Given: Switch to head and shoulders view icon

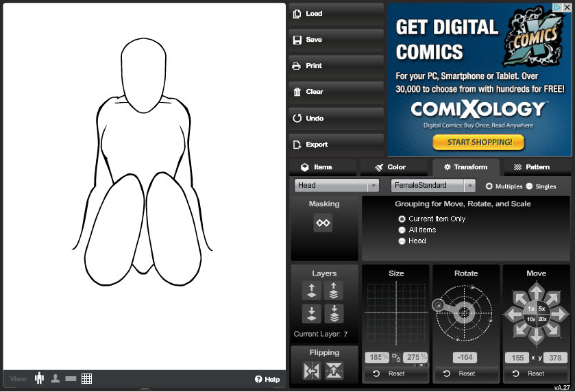Looking at the screenshot, I should [x=56, y=378].
